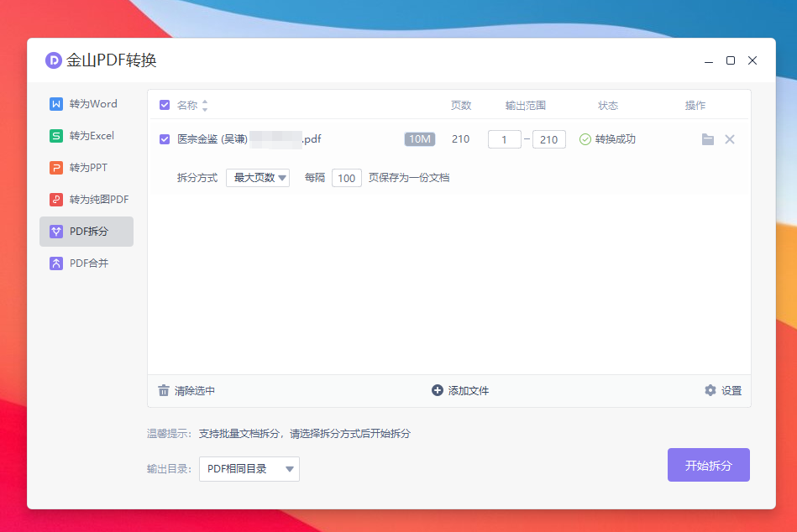Image resolution: width=797 pixels, height=532 pixels.
Task: Click the 状态 column header
Action: [608, 106]
